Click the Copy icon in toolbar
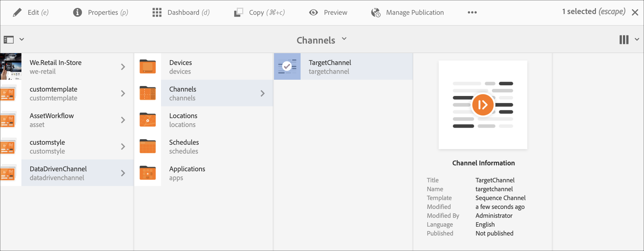 pos(239,13)
